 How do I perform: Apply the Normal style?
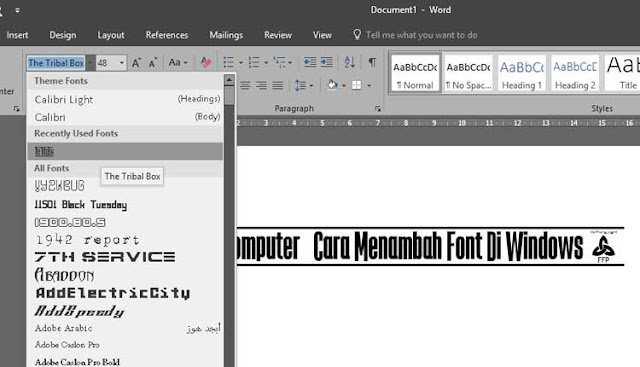[415, 73]
